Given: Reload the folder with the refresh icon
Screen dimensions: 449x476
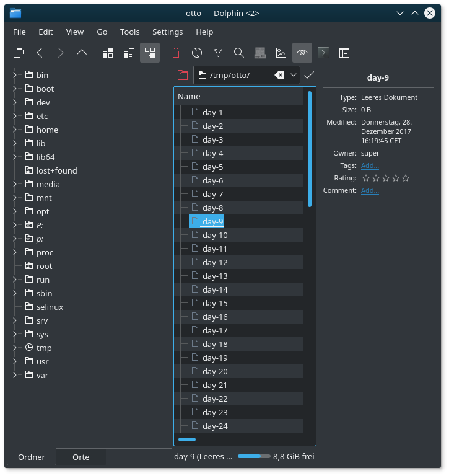Looking at the screenshot, I should click(196, 53).
